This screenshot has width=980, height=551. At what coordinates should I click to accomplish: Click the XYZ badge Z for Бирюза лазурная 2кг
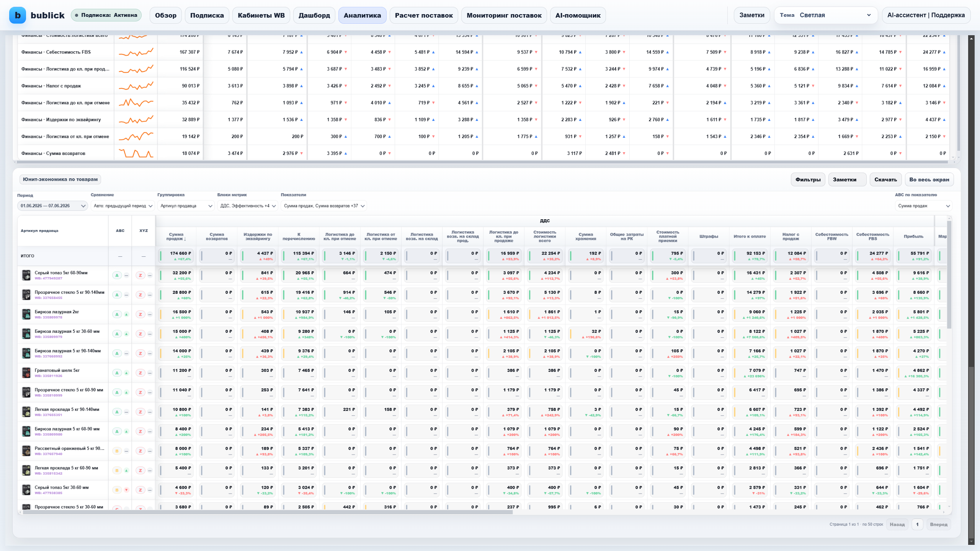[x=140, y=314]
